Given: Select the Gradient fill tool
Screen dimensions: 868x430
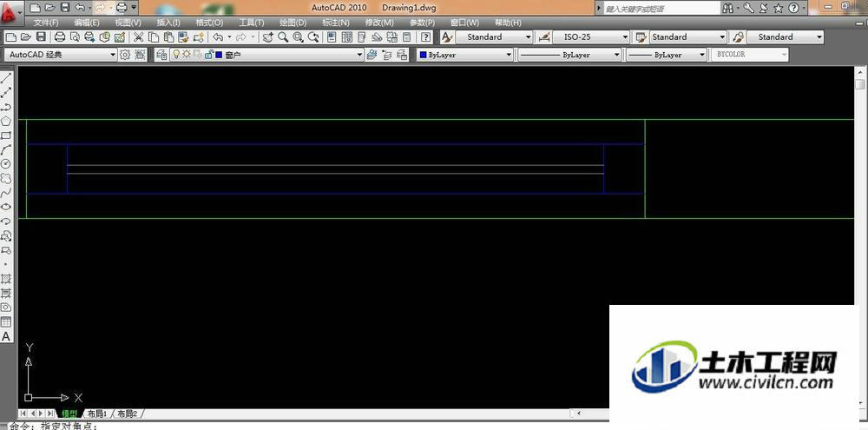Looking at the screenshot, I should pos(6,293).
